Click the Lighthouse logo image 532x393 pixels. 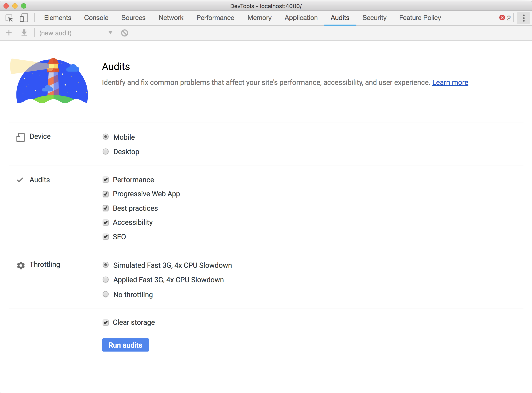click(49, 81)
